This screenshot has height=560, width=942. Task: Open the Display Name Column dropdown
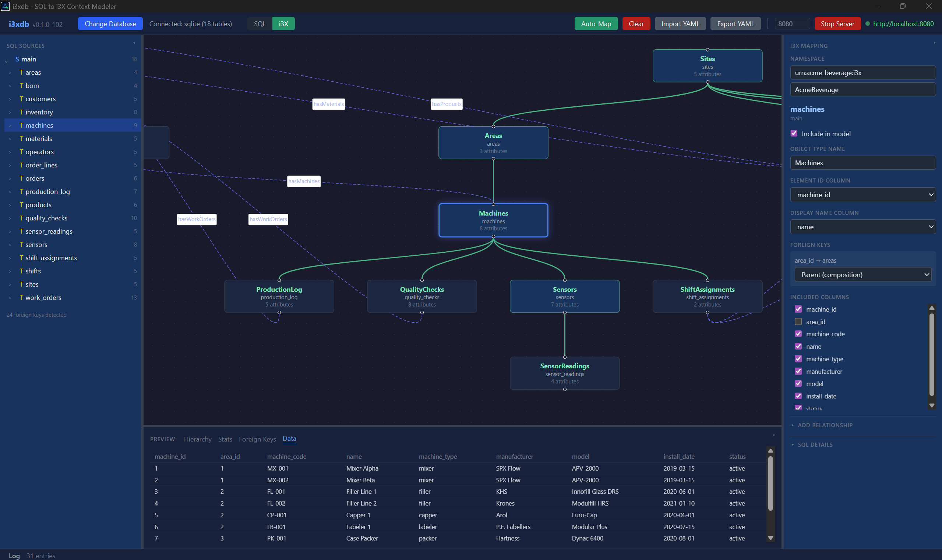(862, 227)
